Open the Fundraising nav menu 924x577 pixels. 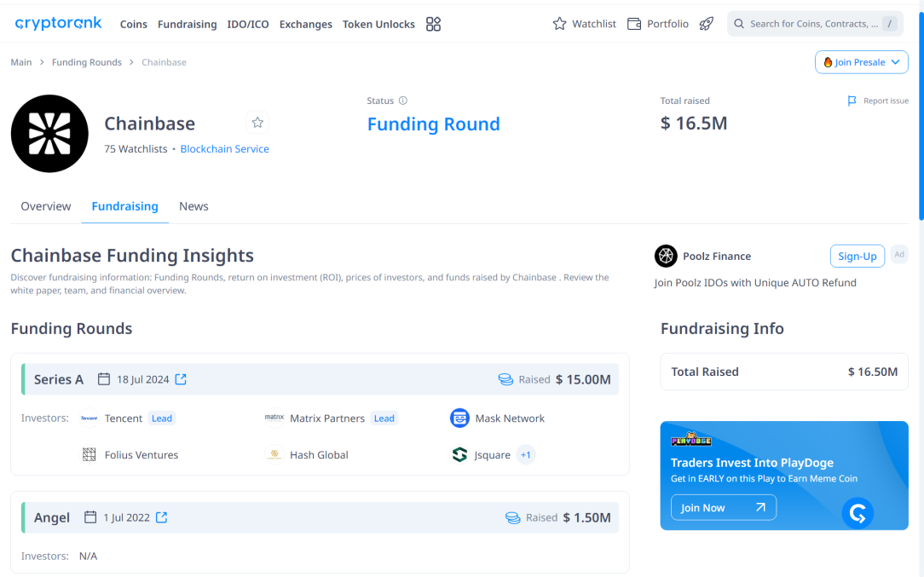(x=188, y=24)
